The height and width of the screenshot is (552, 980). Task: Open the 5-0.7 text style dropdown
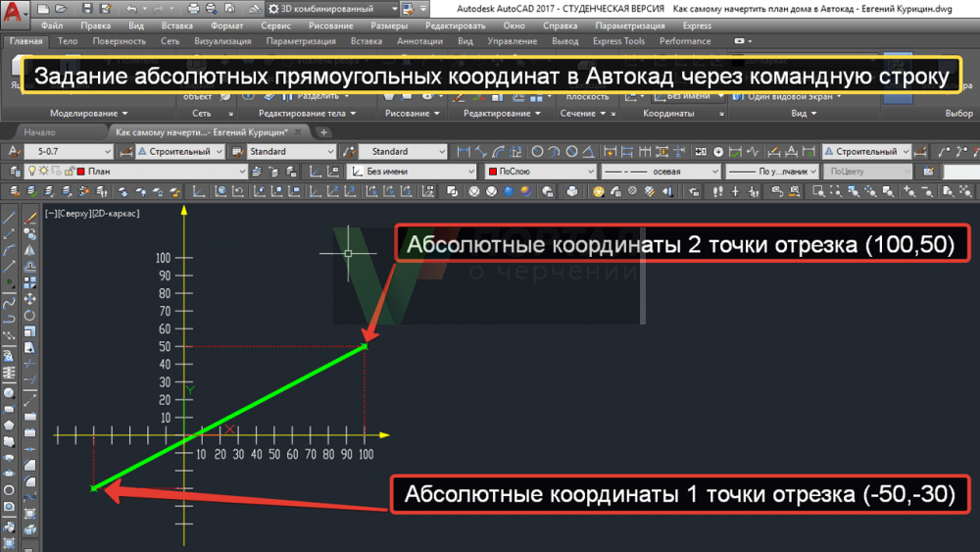[69, 151]
